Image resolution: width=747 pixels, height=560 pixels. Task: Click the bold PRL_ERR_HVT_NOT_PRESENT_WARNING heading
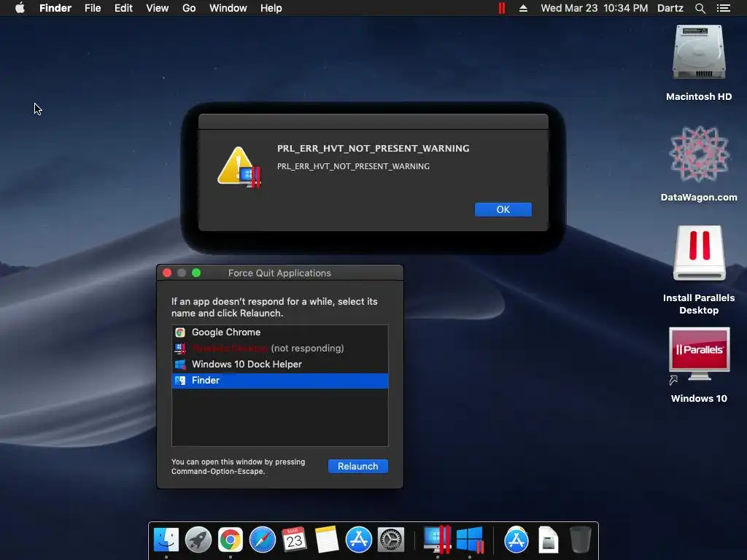(x=373, y=148)
